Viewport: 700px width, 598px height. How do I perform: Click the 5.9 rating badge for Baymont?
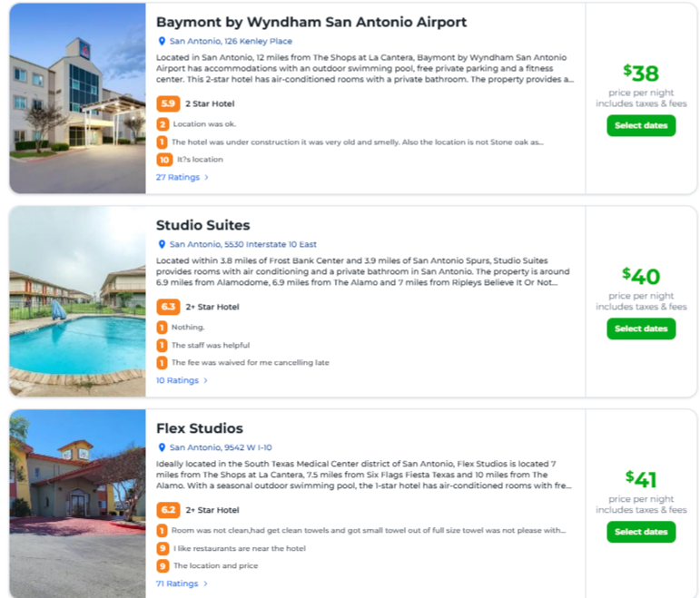click(167, 103)
